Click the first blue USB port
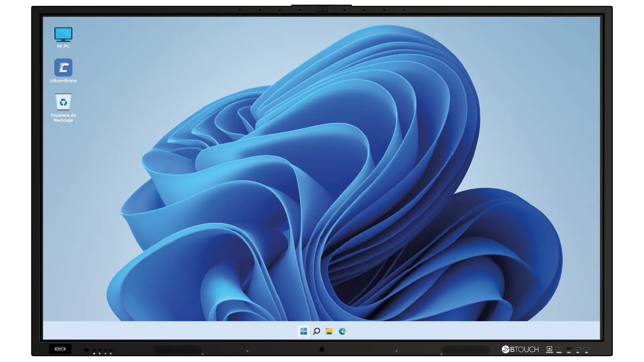Screen dimensions: 644x362 [578, 349]
